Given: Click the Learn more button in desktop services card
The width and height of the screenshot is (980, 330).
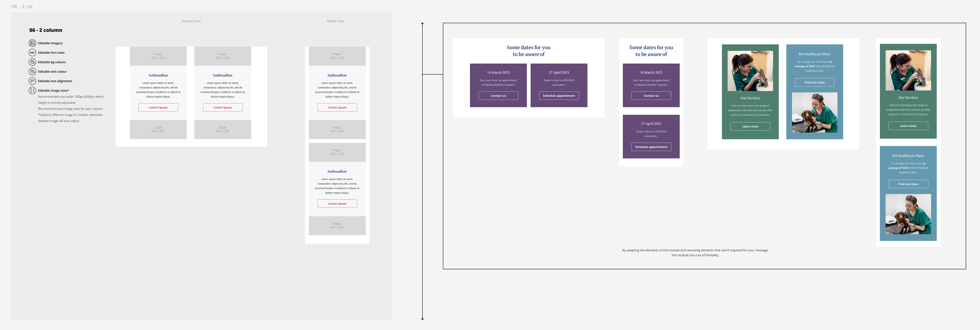Looking at the screenshot, I should [x=750, y=126].
